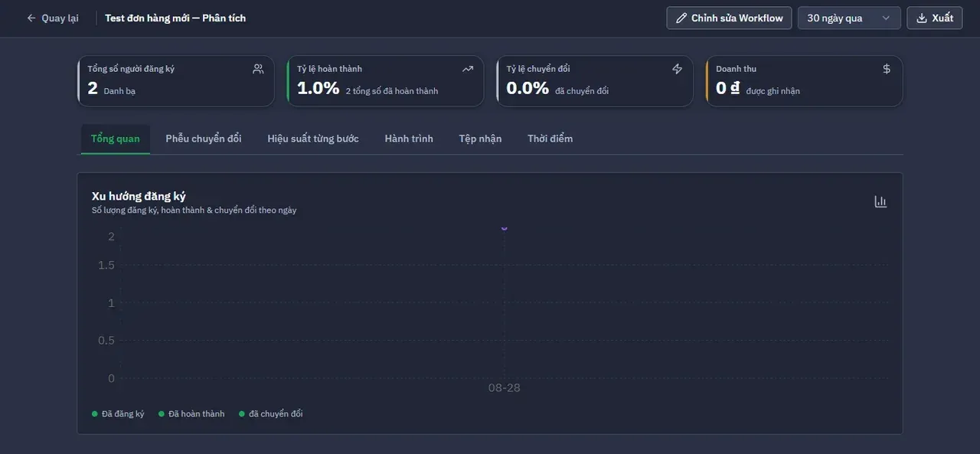Click the chart subtitle about số lượng đăng ký

tap(194, 210)
